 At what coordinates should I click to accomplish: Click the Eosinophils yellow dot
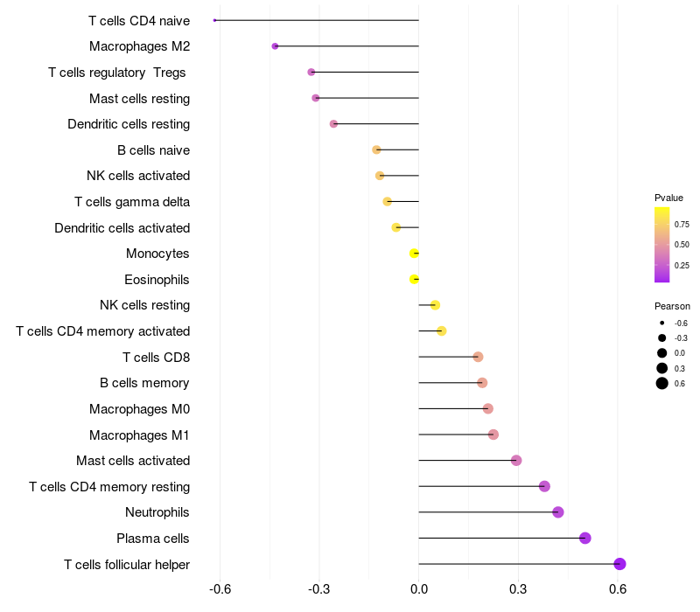[x=414, y=279]
